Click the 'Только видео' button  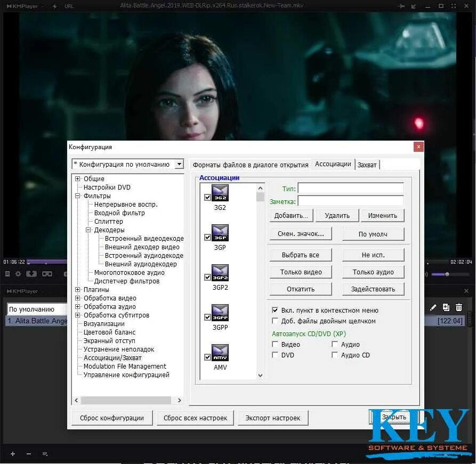point(301,272)
